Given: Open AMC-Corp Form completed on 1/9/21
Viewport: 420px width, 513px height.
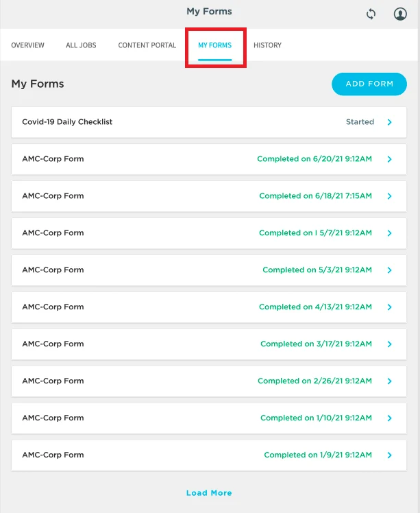Looking at the screenshot, I should 209,455.
